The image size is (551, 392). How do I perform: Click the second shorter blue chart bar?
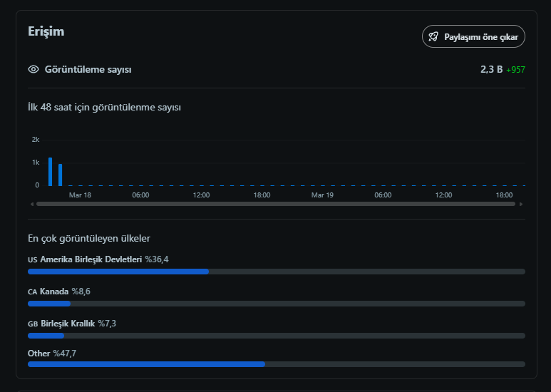(60, 175)
